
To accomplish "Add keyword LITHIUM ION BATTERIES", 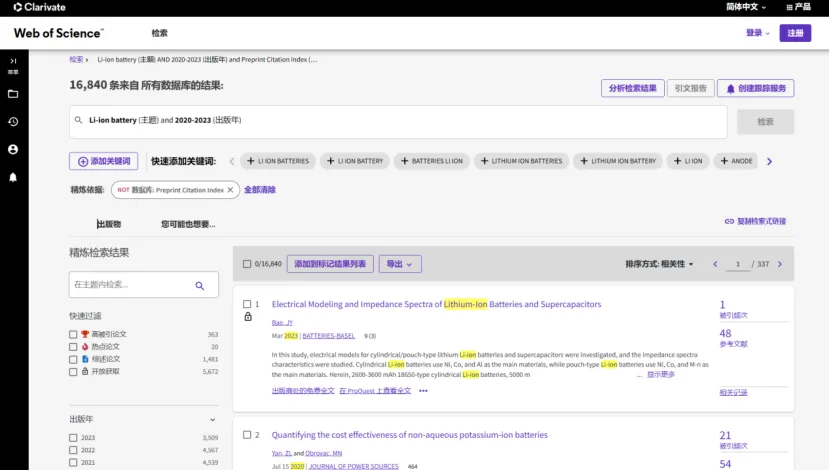I will coord(521,161).
